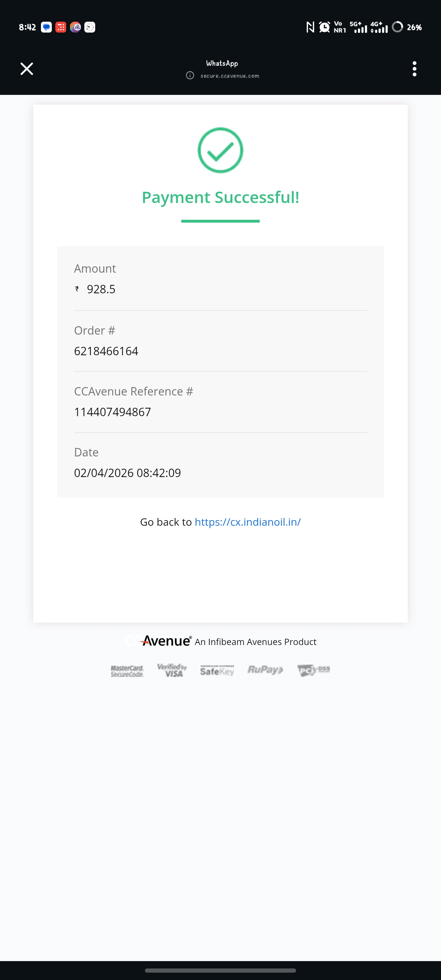
Task: Open the https://cx.indianoil.in/ link
Action: (x=248, y=522)
